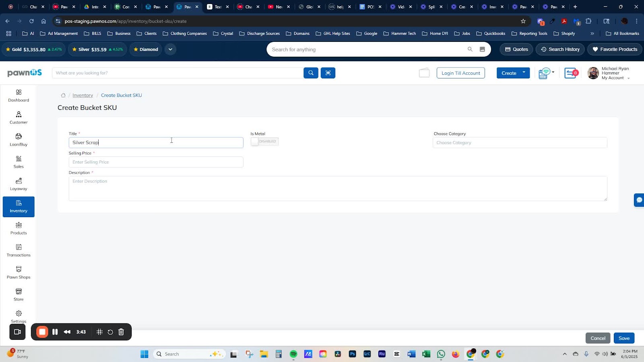
Task: Open Excel from the taskbar
Action: [426, 354]
